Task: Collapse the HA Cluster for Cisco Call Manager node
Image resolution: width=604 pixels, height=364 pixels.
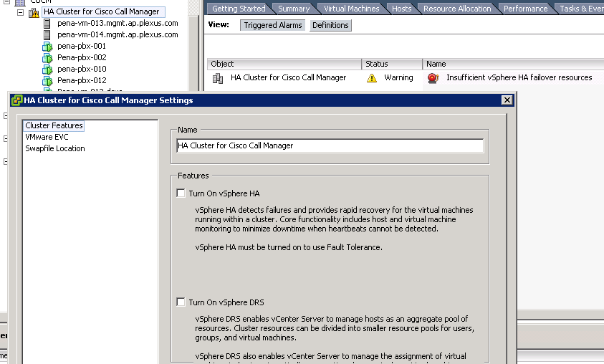Action: tap(20, 12)
